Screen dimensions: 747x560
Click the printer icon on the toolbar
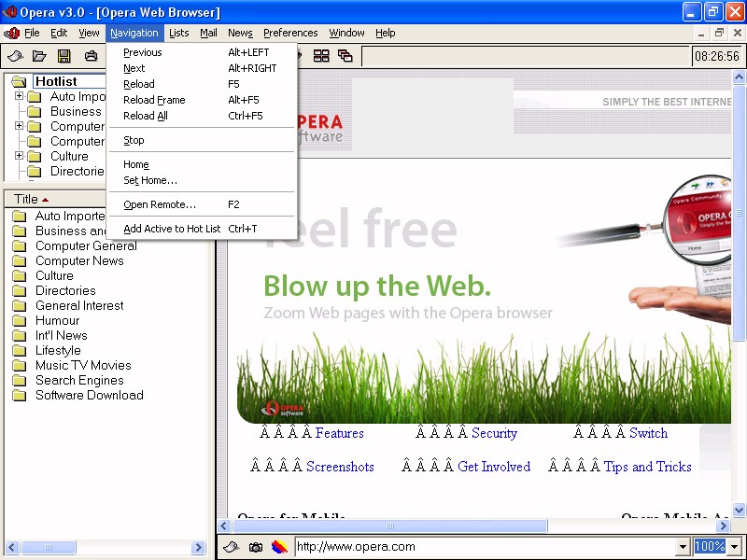(91, 56)
